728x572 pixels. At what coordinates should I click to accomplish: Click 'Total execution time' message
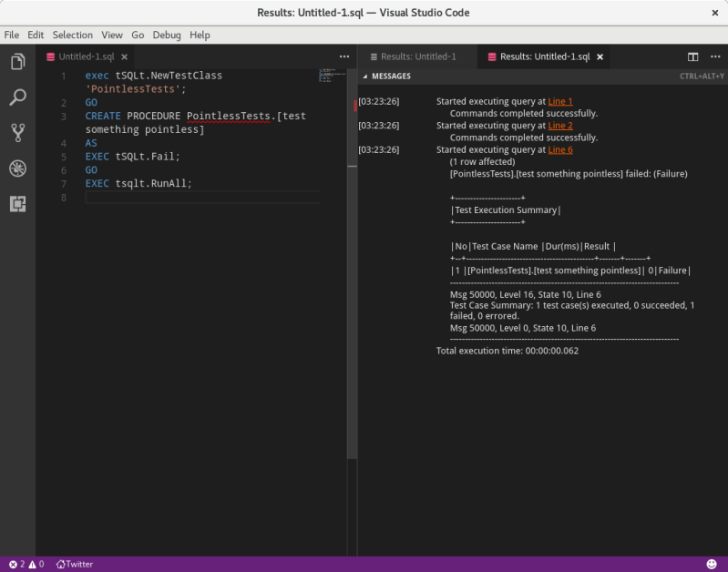[x=507, y=351]
